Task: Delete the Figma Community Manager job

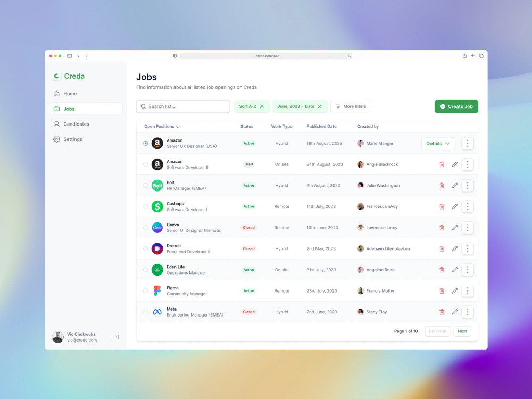Action: coord(442,291)
